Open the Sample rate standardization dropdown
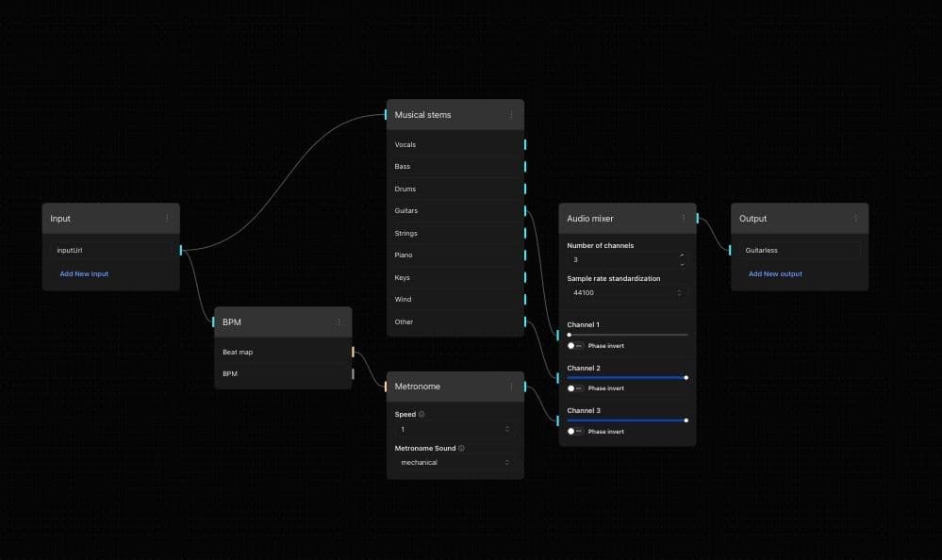Screen dimensions: 942x560 [627, 293]
